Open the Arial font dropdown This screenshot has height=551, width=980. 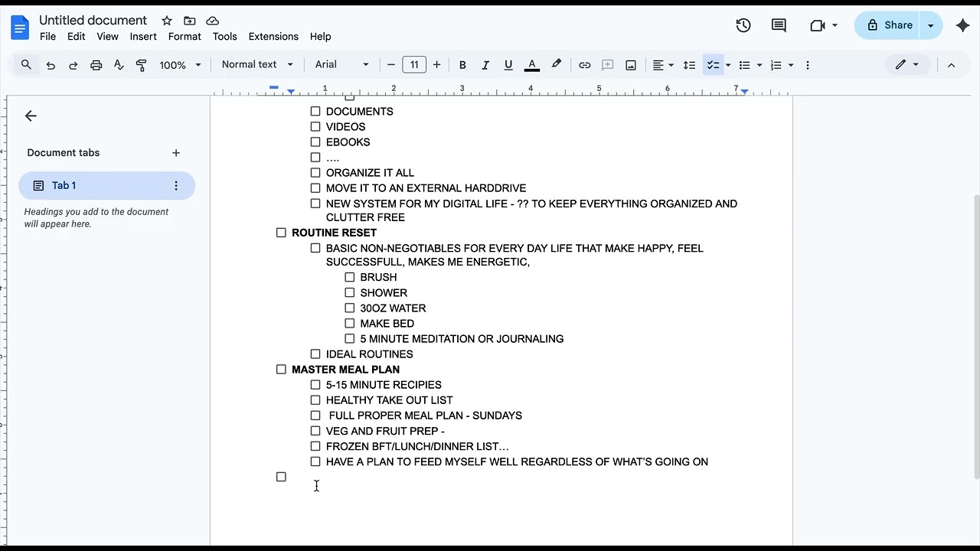342,65
